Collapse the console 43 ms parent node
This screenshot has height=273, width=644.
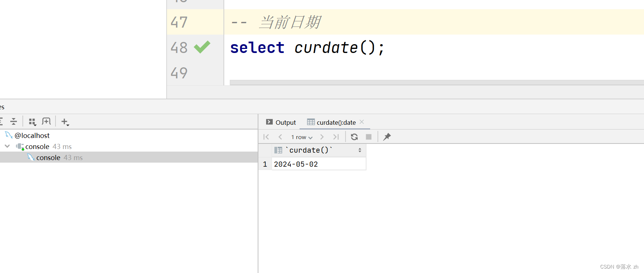pyautogui.click(x=7, y=146)
